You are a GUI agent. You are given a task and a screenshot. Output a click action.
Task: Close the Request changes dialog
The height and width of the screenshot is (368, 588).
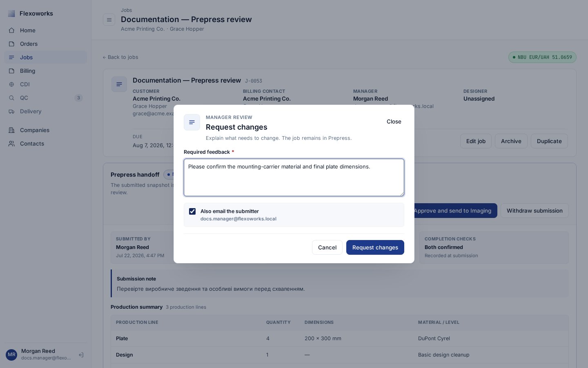394,121
